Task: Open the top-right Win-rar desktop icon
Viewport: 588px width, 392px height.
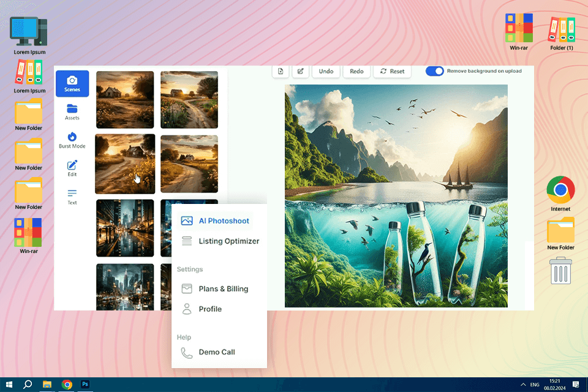Action: [519, 32]
